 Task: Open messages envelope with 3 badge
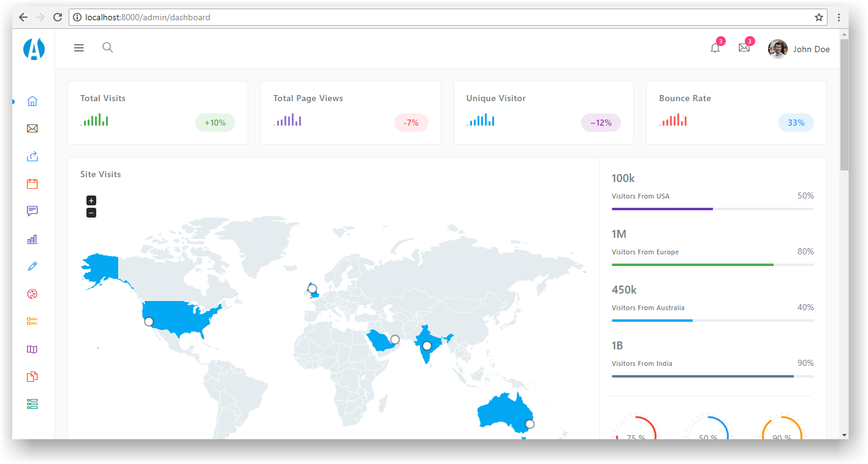(744, 48)
